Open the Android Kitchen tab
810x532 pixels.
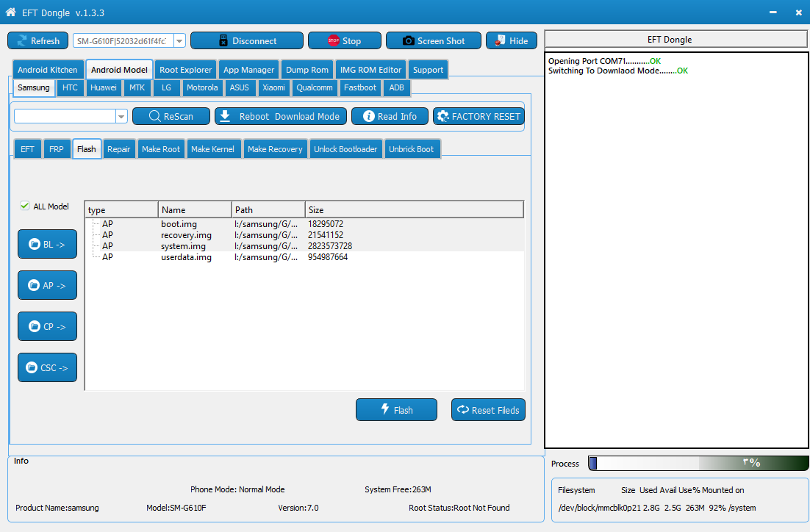[x=48, y=70]
